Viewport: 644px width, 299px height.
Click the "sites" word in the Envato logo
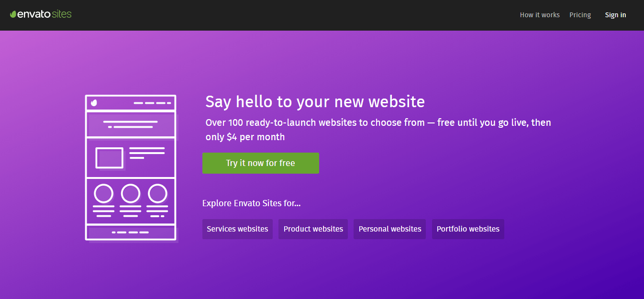click(x=62, y=14)
